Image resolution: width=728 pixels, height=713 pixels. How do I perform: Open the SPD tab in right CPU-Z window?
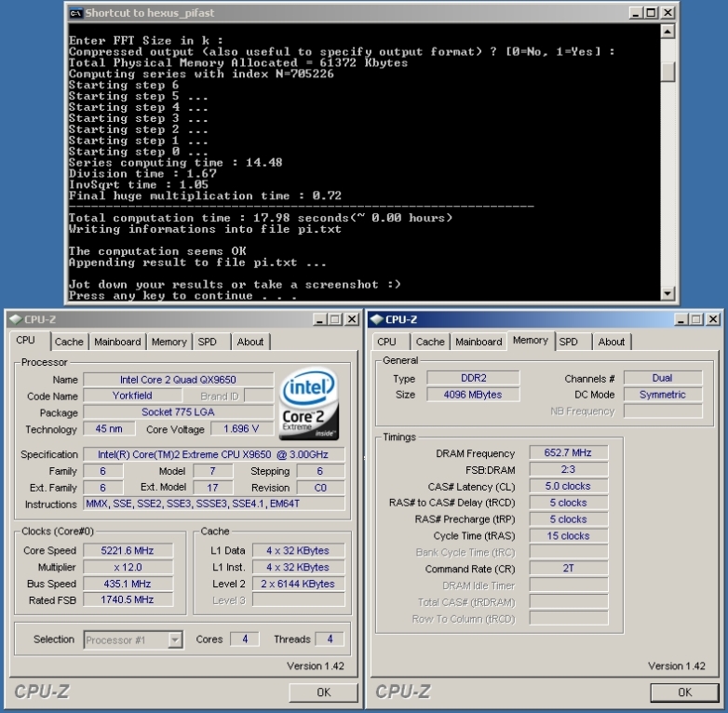tap(568, 342)
